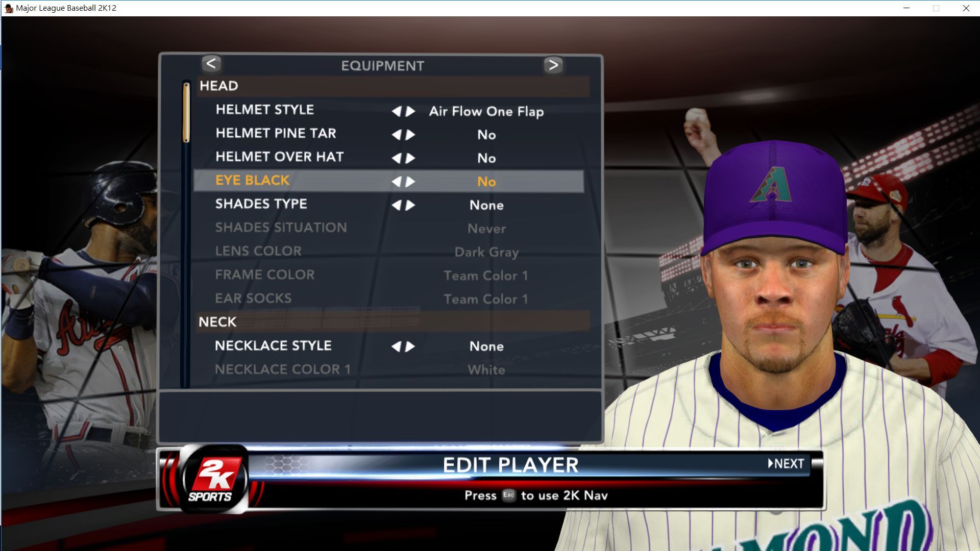Click left arrow for Shades Type
The image size is (980, 551).
(397, 205)
